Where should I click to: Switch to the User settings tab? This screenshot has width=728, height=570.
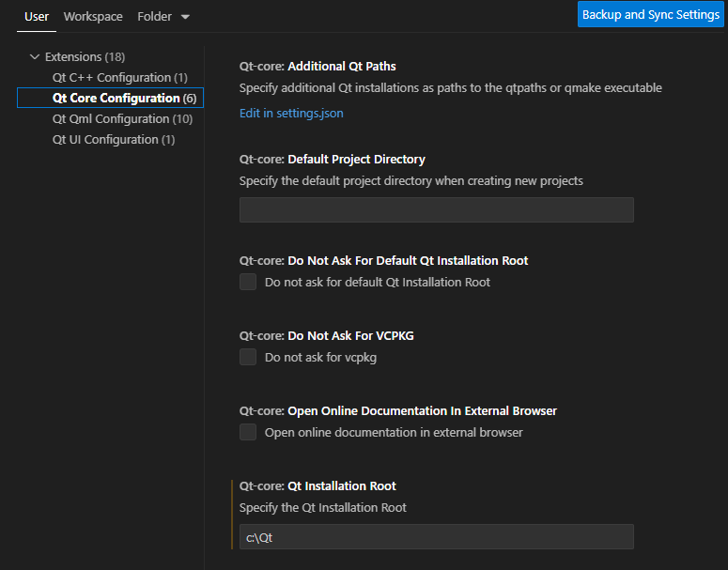[37, 17]
